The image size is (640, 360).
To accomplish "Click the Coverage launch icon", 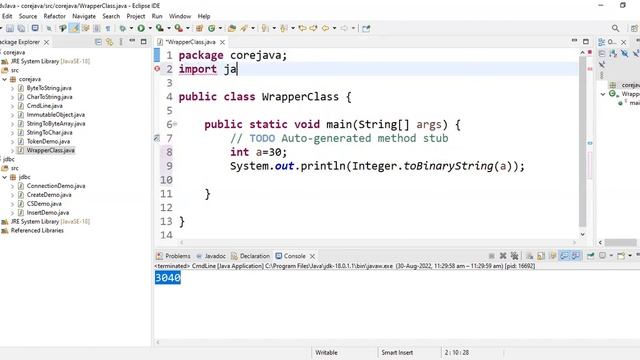I will point(160,28).
